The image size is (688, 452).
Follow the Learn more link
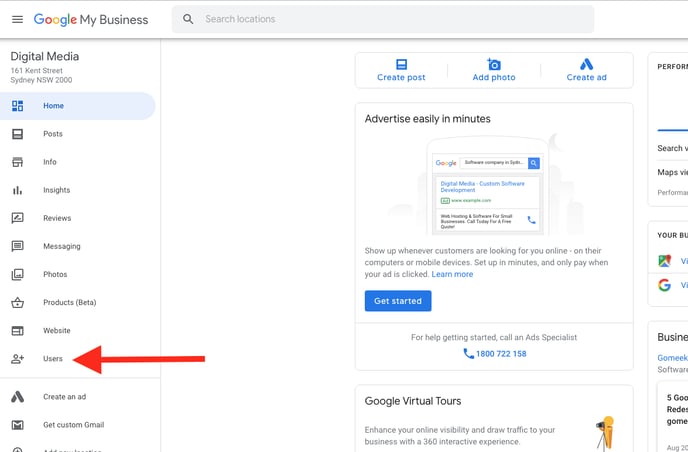[452, 274]
